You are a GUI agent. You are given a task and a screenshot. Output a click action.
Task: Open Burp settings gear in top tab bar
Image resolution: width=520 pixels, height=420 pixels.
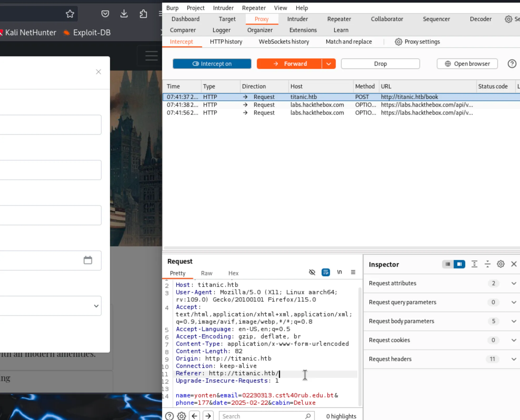(x=508, y=19)
